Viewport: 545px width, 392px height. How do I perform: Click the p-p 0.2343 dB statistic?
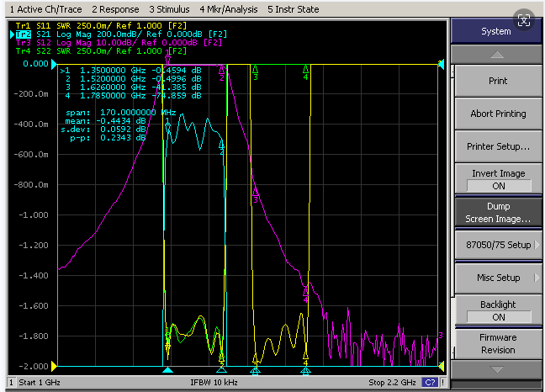[108, 138]
